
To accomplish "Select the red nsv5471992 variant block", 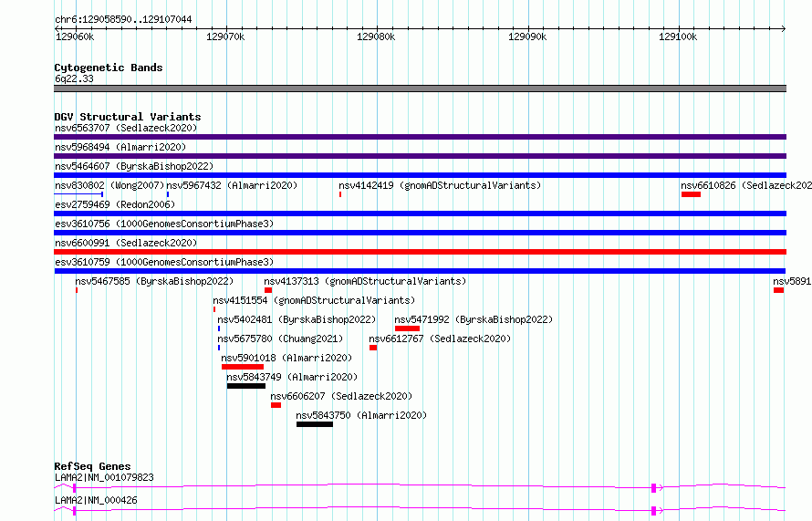I will (407, 328).
